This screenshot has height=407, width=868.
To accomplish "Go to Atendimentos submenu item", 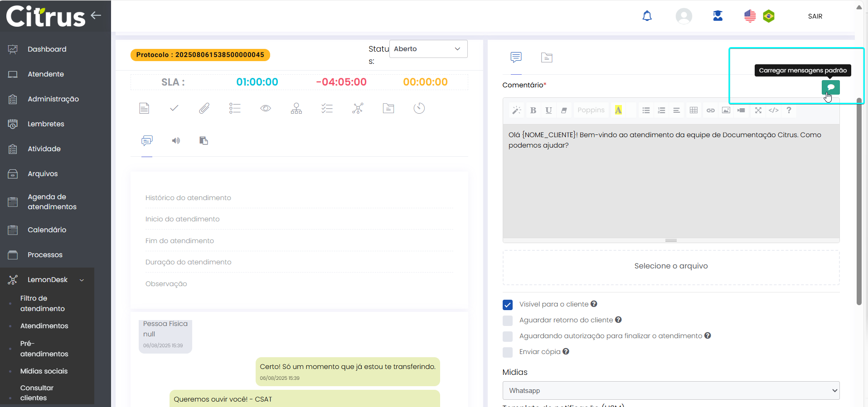I will [x=44, y=326].
